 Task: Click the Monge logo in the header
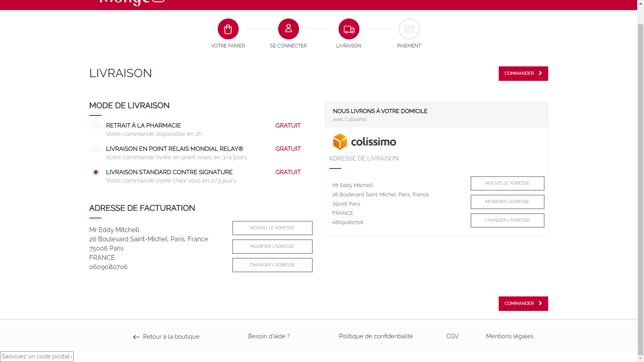point(132,2)
